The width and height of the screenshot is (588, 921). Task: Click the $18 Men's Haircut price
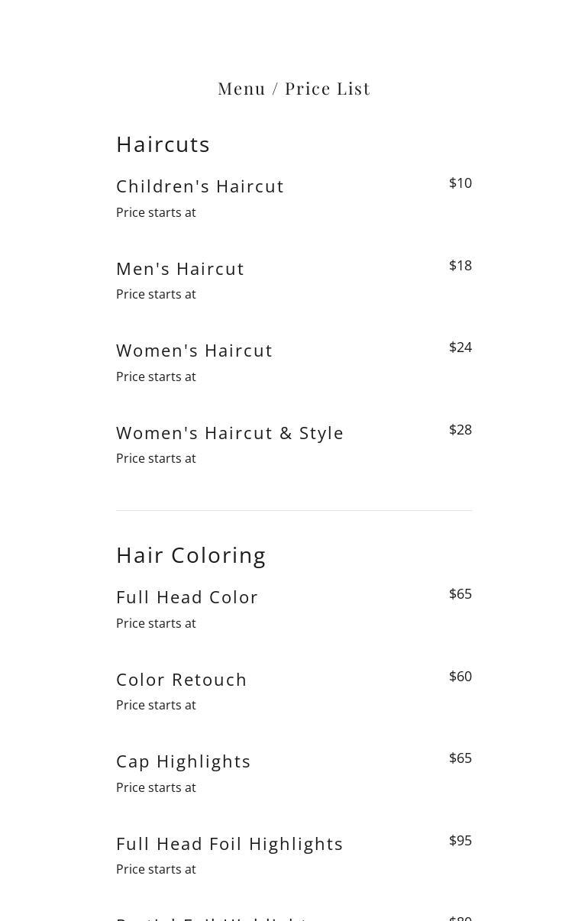(x=460, y=266)
